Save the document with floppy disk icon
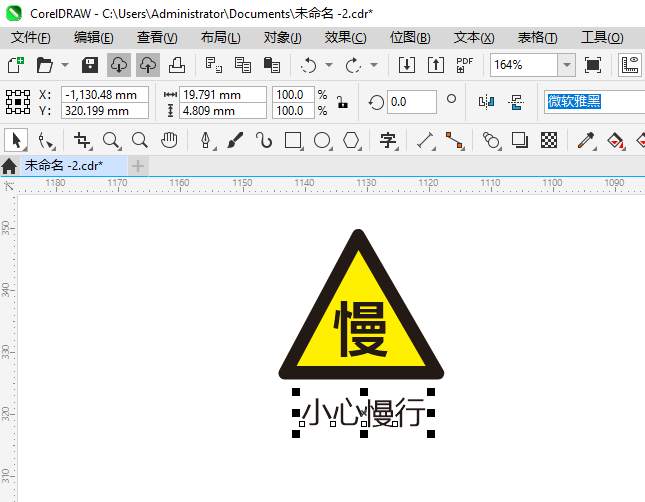Screen dimensions: 645x502 90,65
